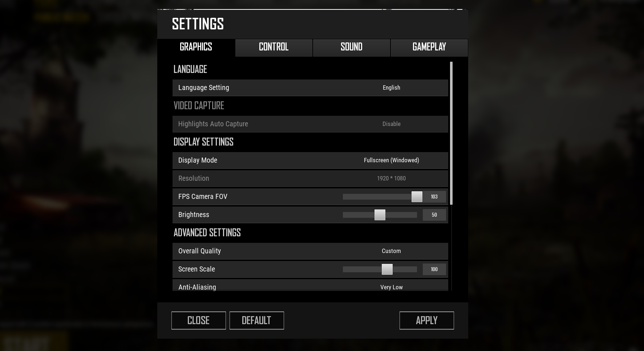Click the FPS Camera FOV value field

pyautogui.click(x=434, y=197)
